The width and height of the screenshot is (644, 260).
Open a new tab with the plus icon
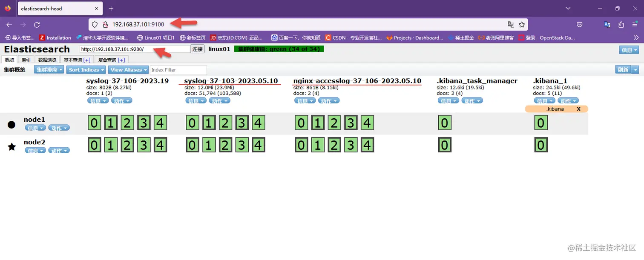click(111, 9)
